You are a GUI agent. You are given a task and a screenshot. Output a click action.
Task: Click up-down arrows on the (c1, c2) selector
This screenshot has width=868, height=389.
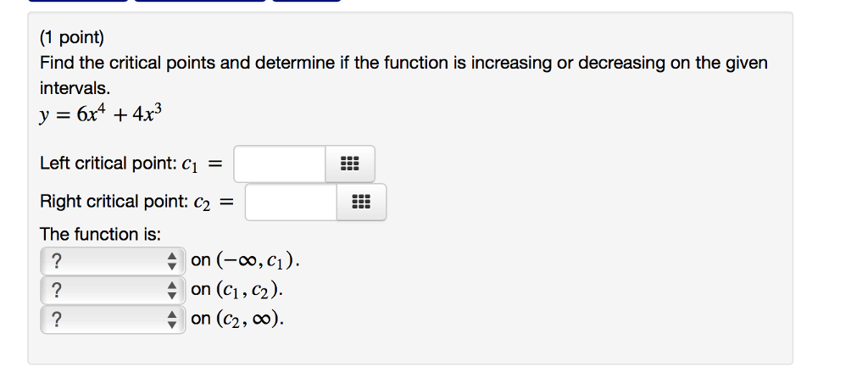click(173, 290)
